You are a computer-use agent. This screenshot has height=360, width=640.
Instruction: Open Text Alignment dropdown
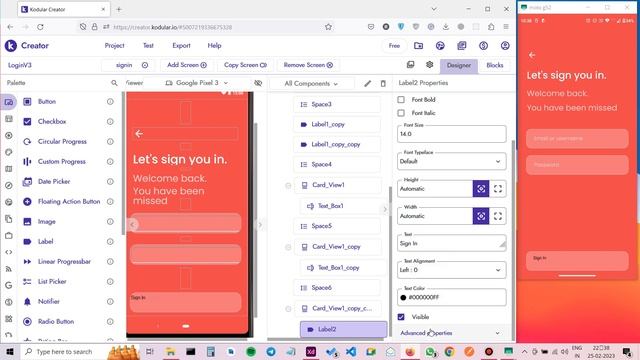(451, 270)
